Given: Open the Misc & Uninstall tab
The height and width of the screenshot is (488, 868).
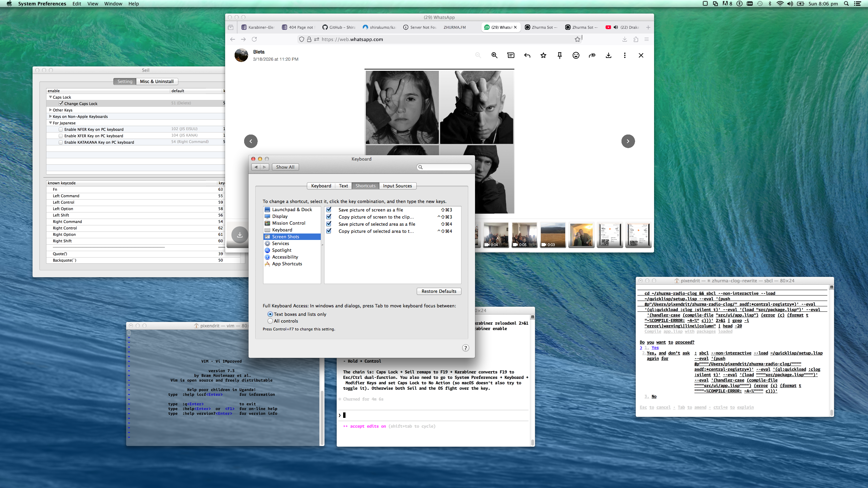Looking at the screenshot, I should click(x=157, y=81).
